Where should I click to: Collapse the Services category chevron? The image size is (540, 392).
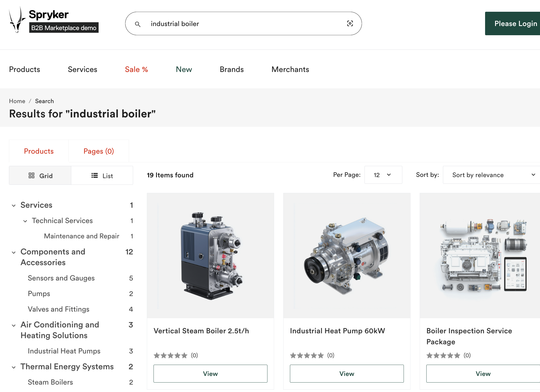pyautogui.click(x=14, y=205)
